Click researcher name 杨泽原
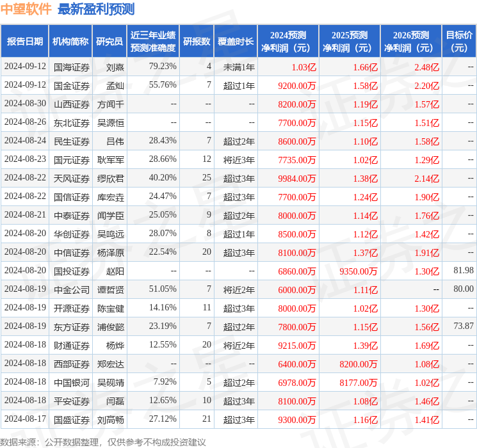477x448 pixels. pos(110,253)
